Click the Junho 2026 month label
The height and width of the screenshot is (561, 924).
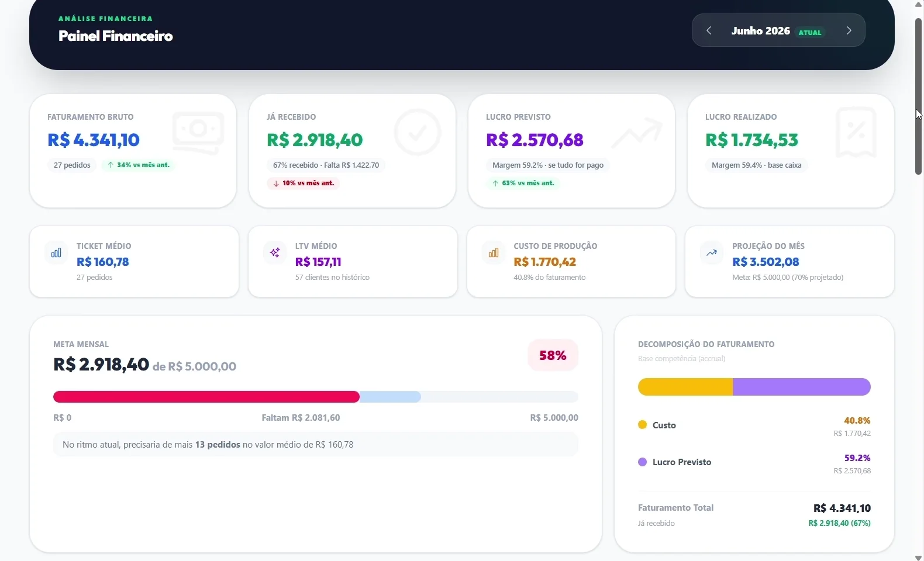(x=760, y=30)
